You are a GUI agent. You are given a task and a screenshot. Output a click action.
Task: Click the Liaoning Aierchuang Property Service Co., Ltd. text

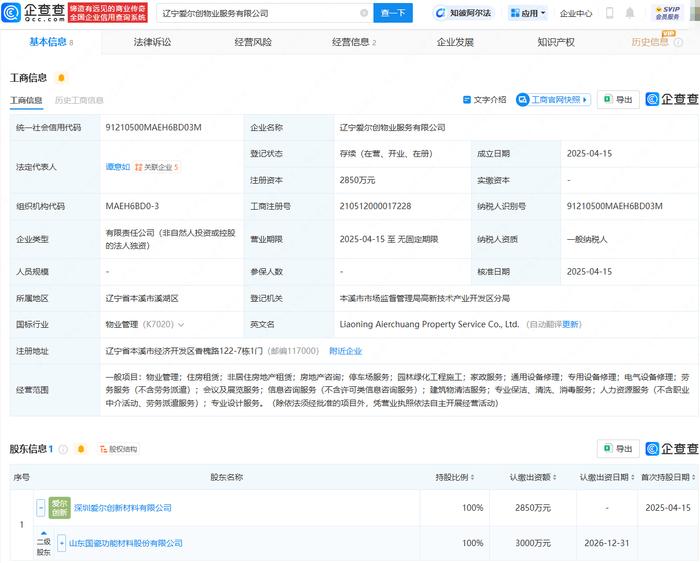[429, 324]
